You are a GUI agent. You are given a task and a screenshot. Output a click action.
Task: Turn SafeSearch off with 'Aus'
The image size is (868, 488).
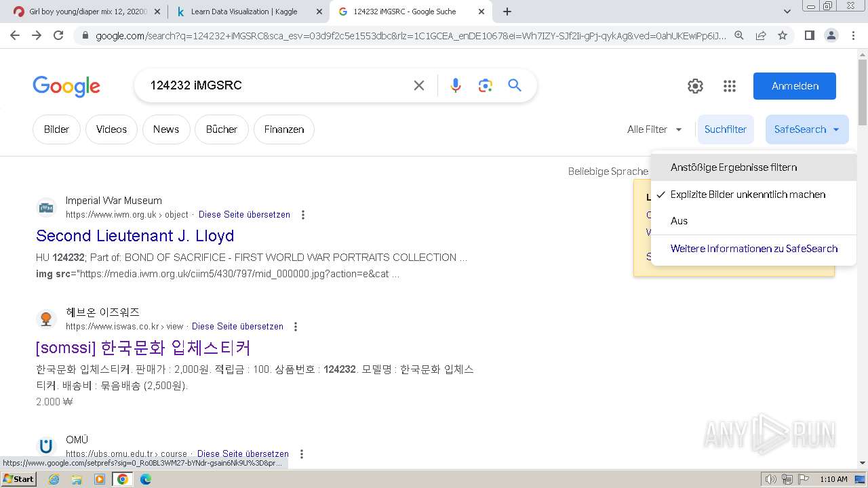[x=753, y=221]
